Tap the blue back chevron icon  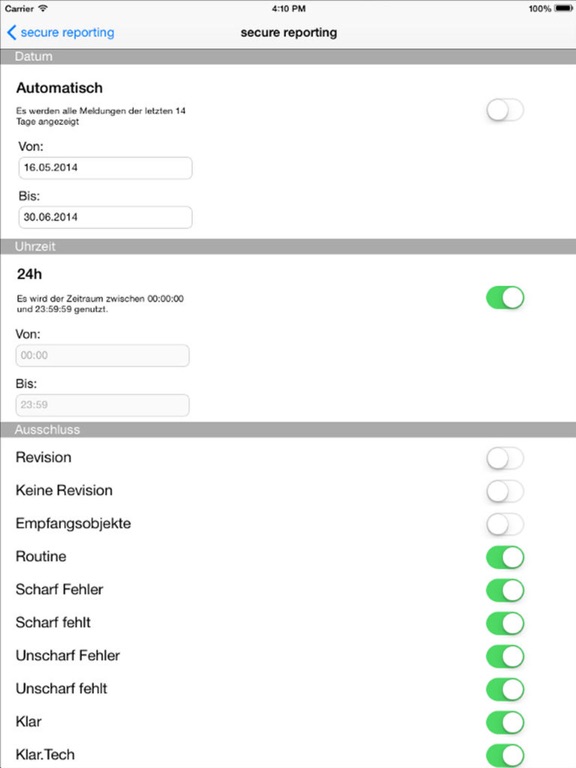click(x=12, y=32)
